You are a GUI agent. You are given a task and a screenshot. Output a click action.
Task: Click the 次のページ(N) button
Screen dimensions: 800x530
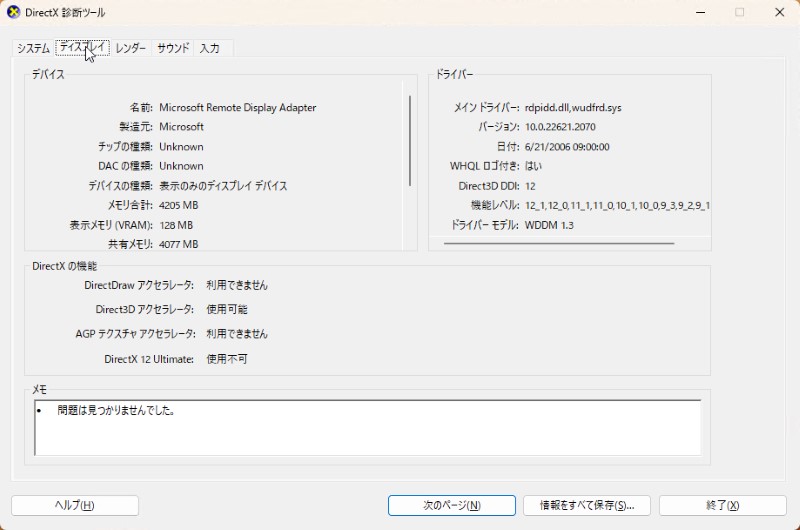pyautogui.click(x=452, y=505)
